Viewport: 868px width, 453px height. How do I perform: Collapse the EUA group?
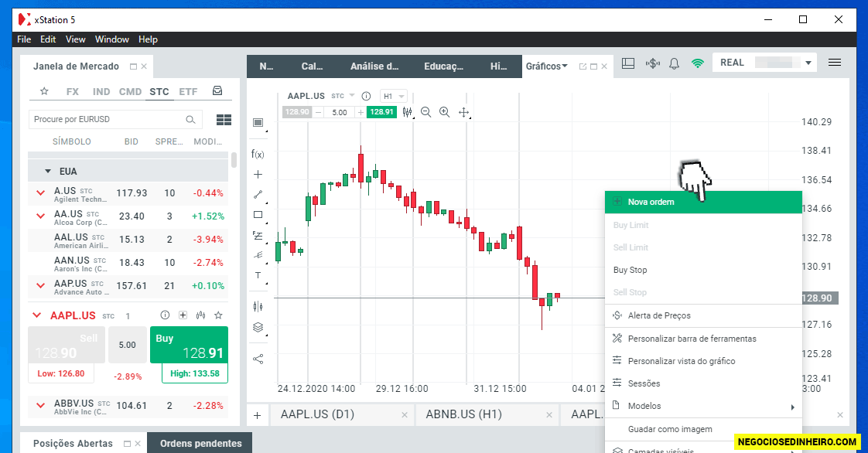click(x=48, y=172)
